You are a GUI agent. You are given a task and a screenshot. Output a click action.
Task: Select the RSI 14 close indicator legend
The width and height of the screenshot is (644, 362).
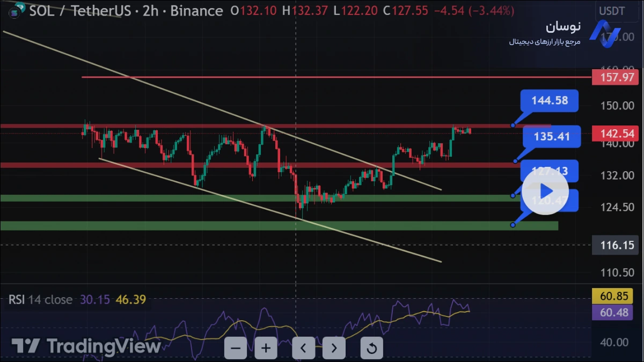(x=40, y=299)
